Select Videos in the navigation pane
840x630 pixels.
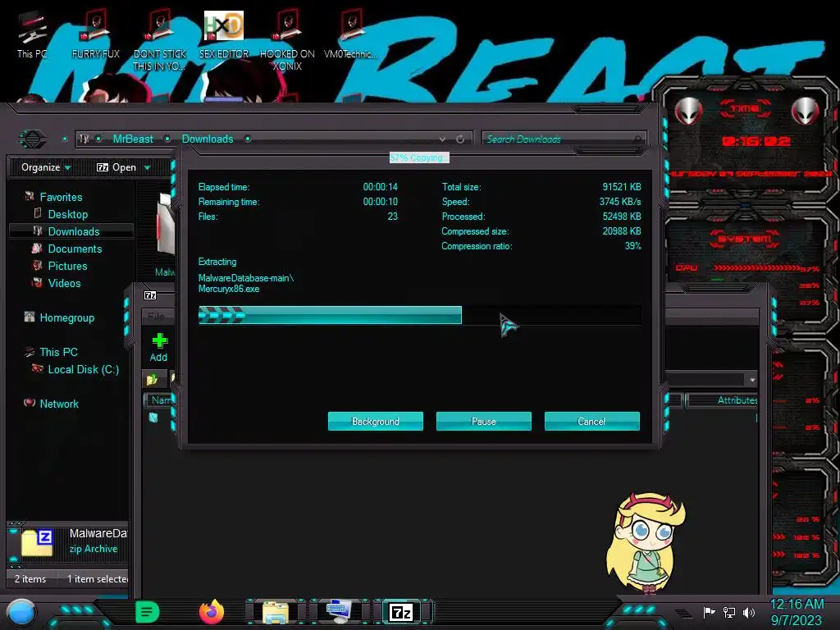click(x=64, y=283)
